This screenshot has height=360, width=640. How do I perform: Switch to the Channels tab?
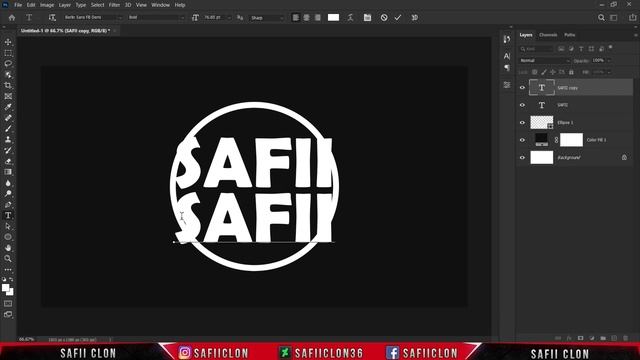click(548, 35)
